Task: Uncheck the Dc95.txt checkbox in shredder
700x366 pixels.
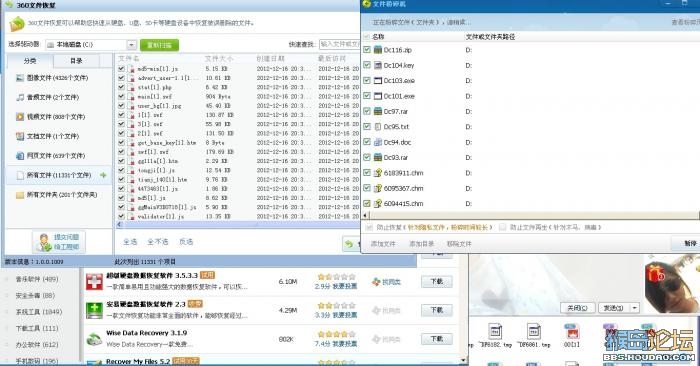Action: point(367,126)
